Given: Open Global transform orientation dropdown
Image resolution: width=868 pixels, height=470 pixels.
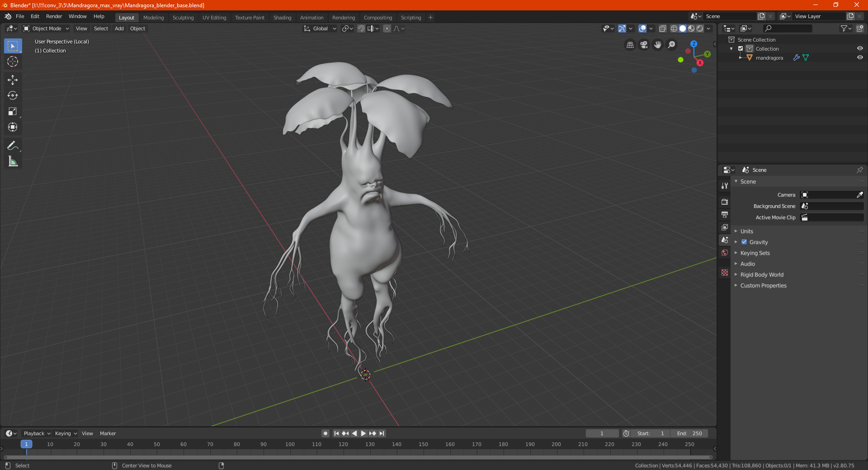Looking at the screenshot, I should pyautogui.click(x=320, y=28).
